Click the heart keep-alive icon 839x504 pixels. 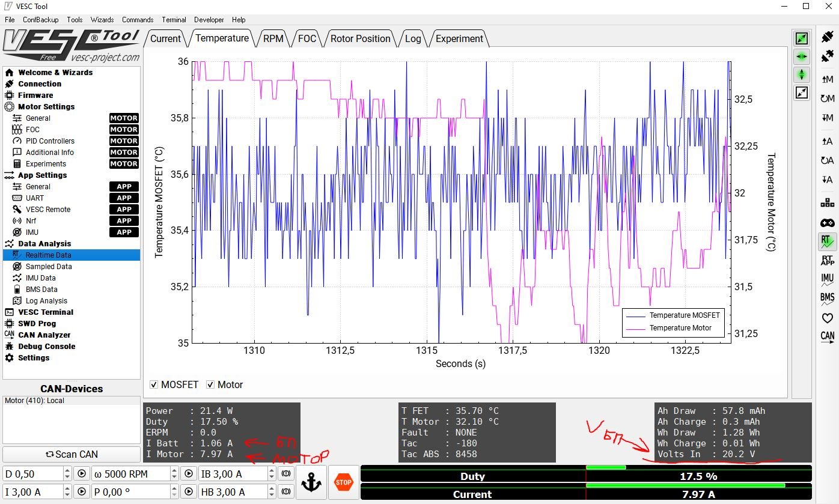click(828, 318)
